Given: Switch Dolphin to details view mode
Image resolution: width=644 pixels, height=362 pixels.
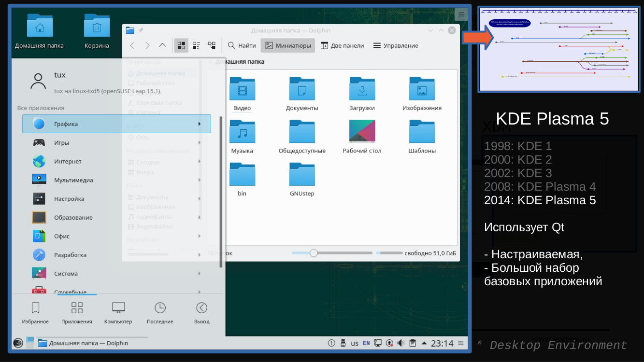Looking at the screenshot, I should [x=212, y=45].
